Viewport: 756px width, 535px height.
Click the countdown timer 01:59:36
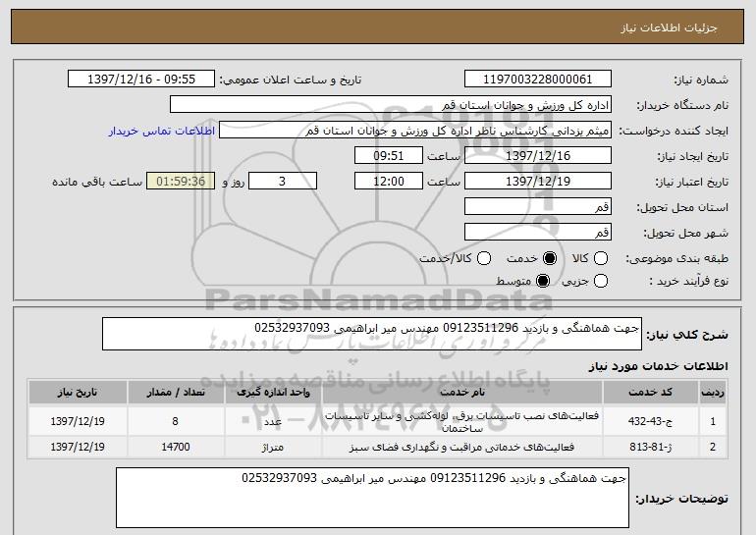click(181, 182)
